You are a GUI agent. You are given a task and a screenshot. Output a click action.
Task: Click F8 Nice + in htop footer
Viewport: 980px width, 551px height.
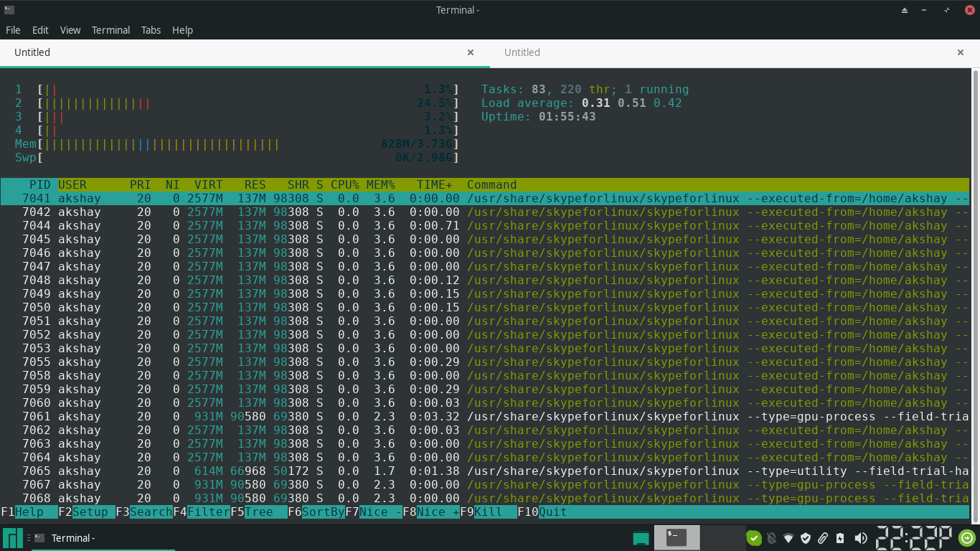pyautogui.click(x=431, y=512)
